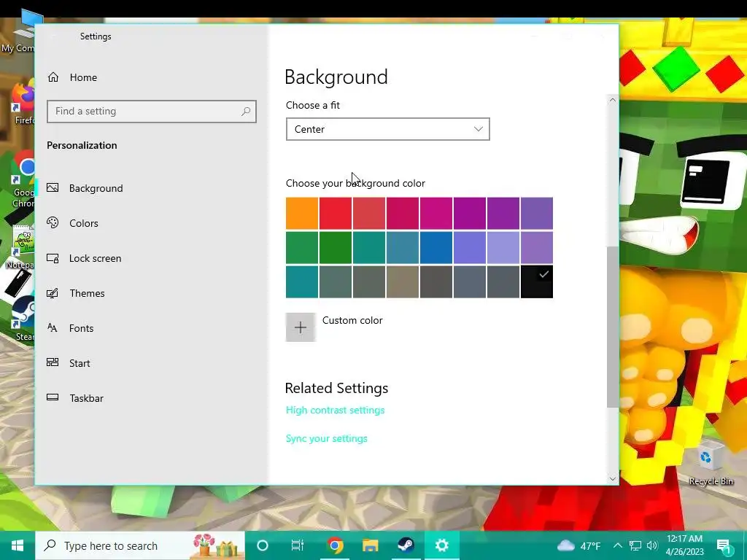The width and height of the screenshot is (747, 560).
Task: Pick the bright red swatch in the top row
Action: [x=336, y=214]
